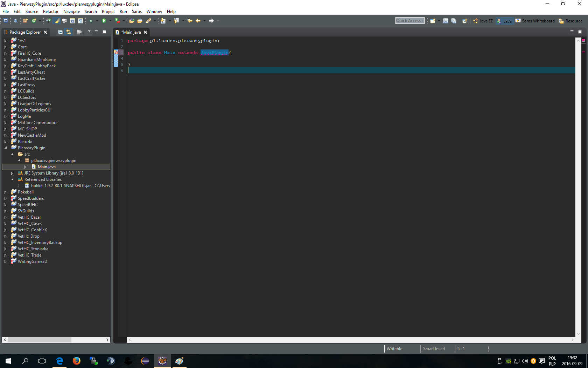The image size is (588, 368).
Task: Switch to Saros Whiteboard perspective
Action: coord(535,21)
